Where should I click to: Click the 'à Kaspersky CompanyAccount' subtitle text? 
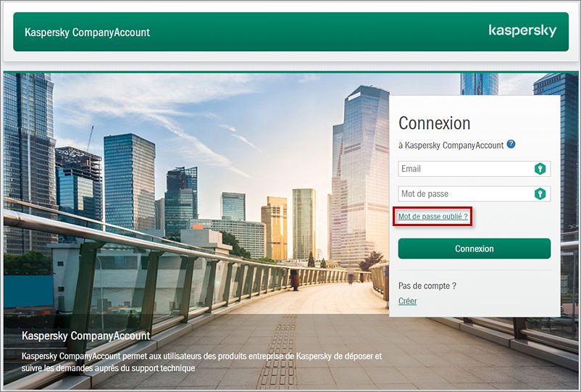pyautogui.click(x=451, y=145)
